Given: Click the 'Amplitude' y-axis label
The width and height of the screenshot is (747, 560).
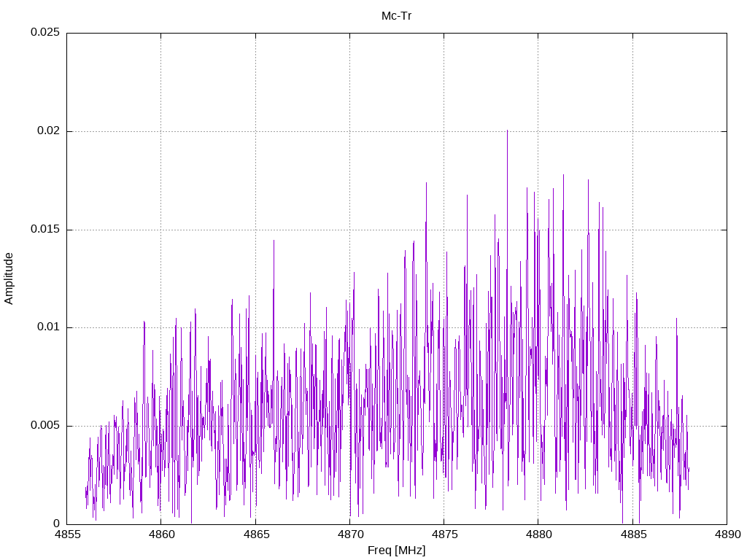Looking at the screenshot, I should [9, 279].
